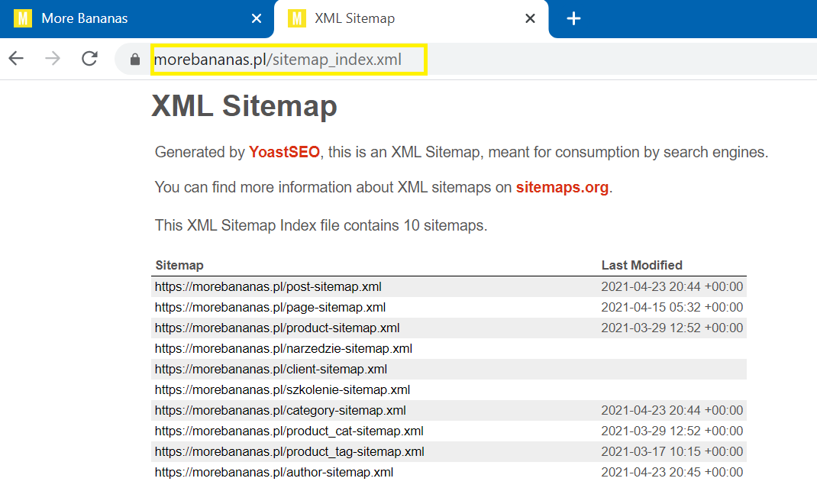817x504 pixels.
Task: Open the product-sitemap.xml link
Action: 276,328
